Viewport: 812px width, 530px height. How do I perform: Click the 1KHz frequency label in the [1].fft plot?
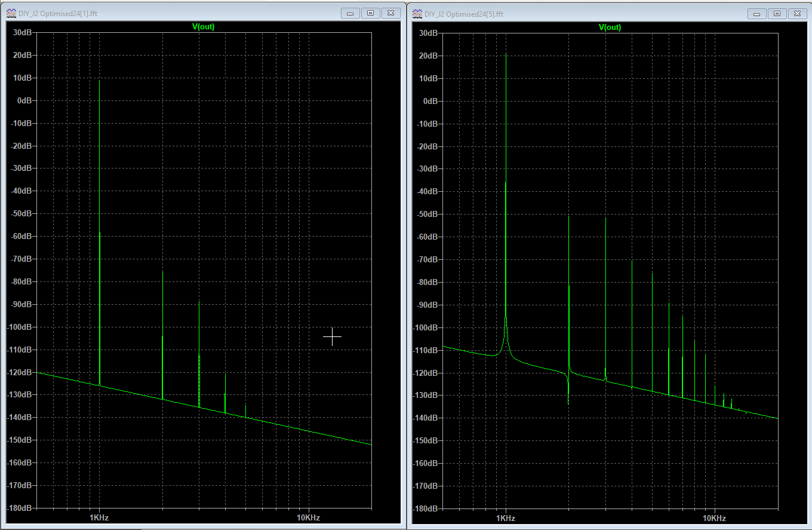[x=100, y=517]
